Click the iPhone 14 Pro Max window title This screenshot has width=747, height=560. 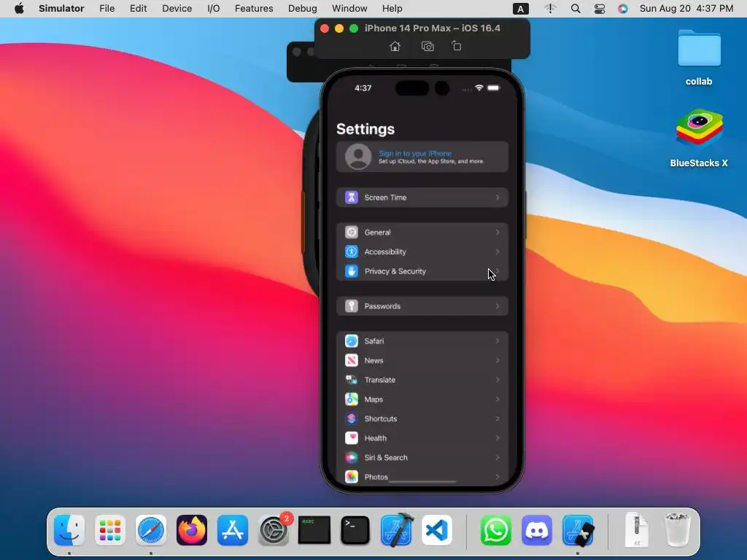click(433, 28)
